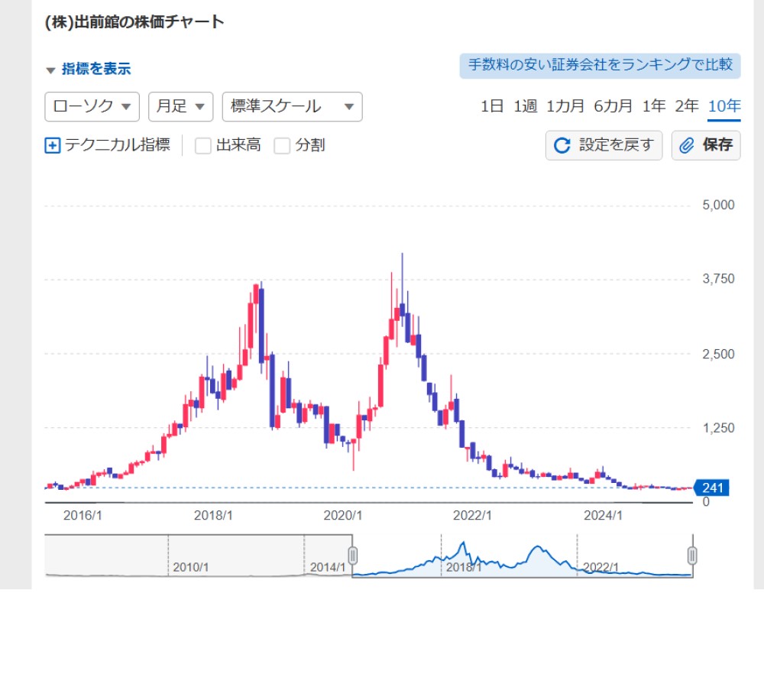764x700 pixels.
Task: Click the 3,750 y-axis label
Action: [x=718, y=279]
